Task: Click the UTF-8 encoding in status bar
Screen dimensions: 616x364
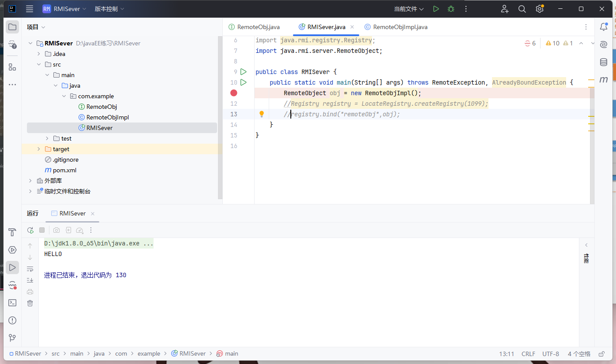Action: click(x=550, y=354)
